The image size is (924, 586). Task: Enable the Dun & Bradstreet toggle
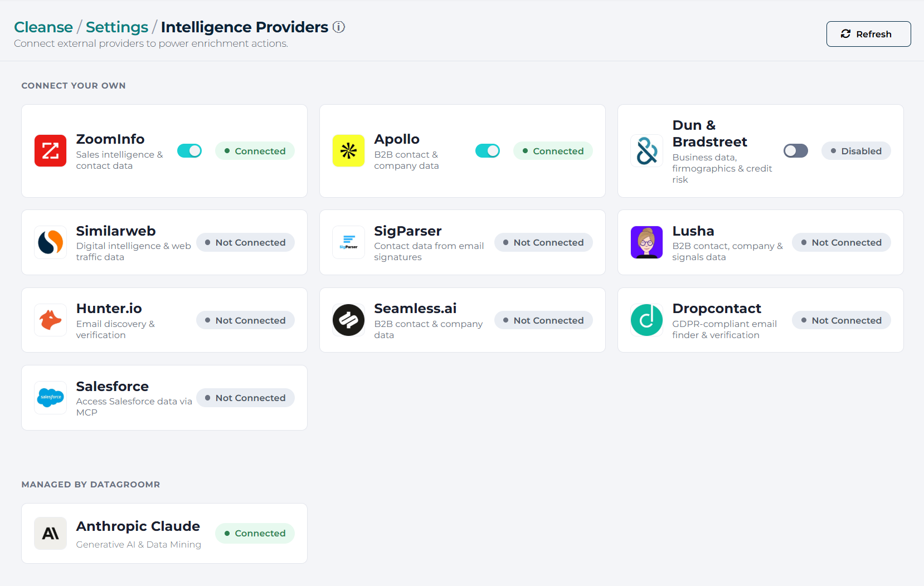(x=796, y=151)
